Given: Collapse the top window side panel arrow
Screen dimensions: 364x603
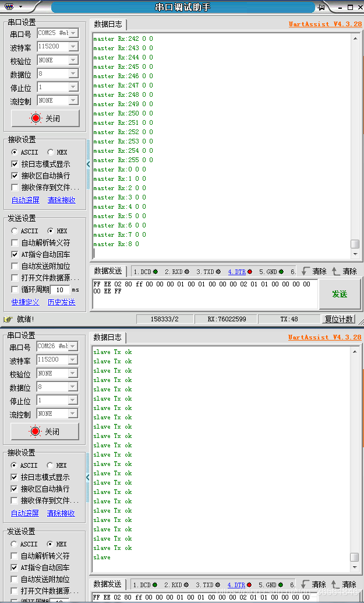Looking at the screenshot, I should [x=89, y=164].
